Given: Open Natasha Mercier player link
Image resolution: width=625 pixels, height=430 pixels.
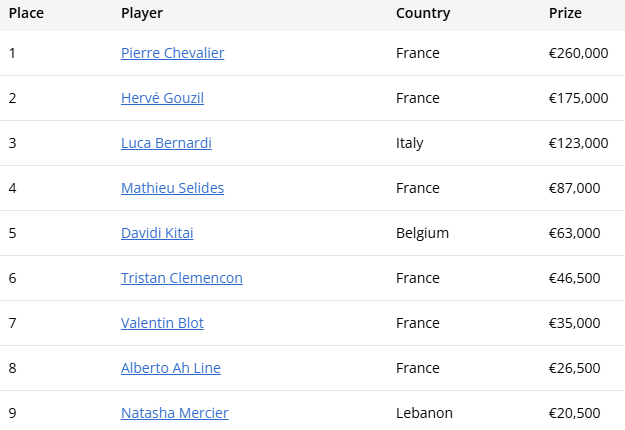Looking at the screenshot, I should (175, 413).
